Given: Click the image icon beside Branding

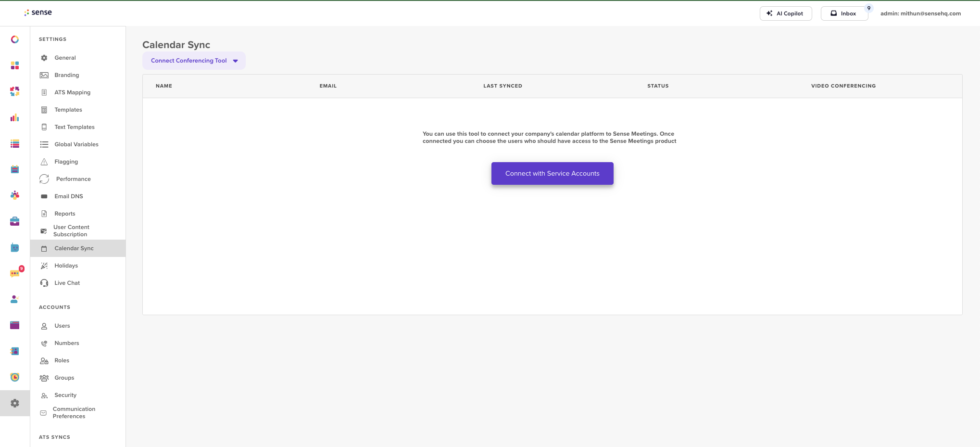Looking at the screenshot, I should tap(44, 75).
